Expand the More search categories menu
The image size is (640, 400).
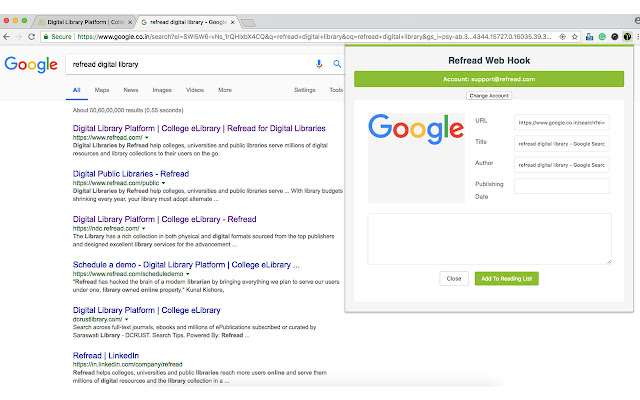225,90
